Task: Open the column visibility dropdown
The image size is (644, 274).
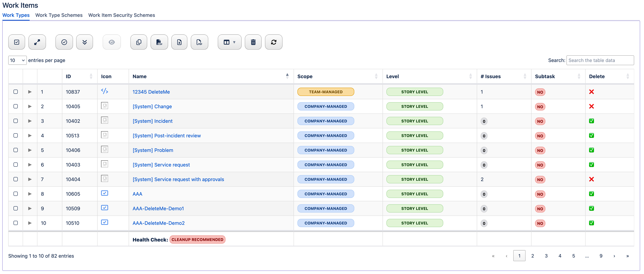Action: click(229, 42)
